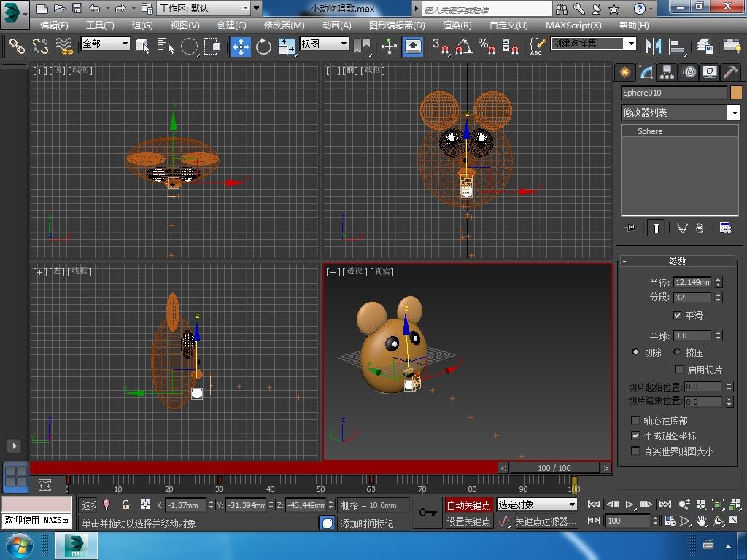This screenshot has height=560, width=747.
Task: Toggle the Angle Snap icon
Action: 463,47
